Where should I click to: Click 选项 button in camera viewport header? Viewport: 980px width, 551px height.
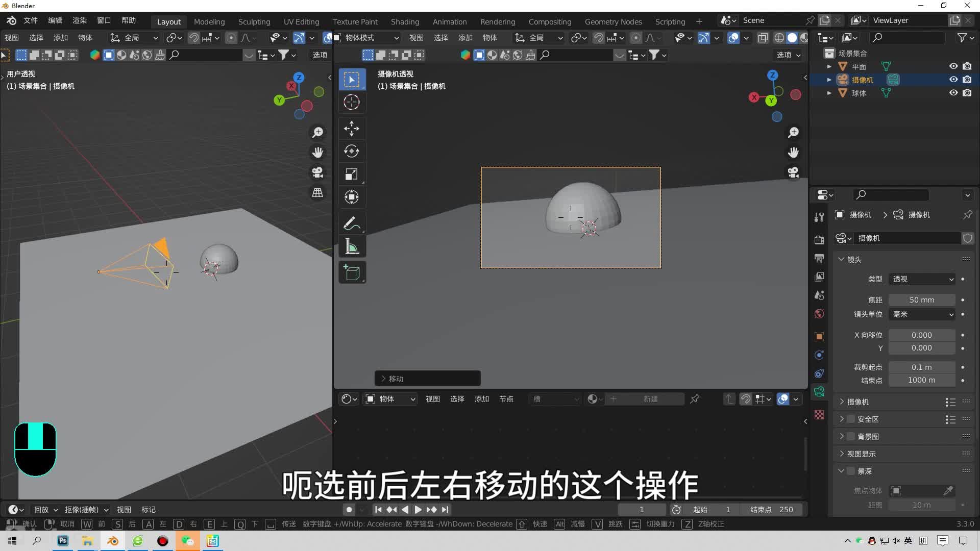789,55
